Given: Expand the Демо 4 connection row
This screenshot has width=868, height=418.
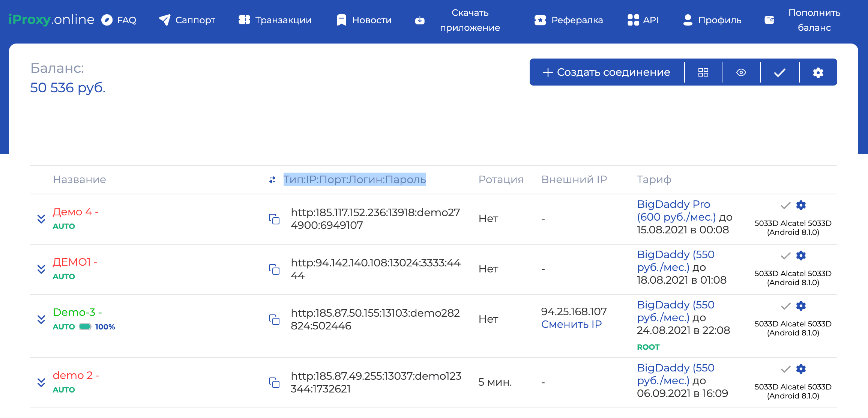Looking at the screenshot, I should click(x=41, y=220).
